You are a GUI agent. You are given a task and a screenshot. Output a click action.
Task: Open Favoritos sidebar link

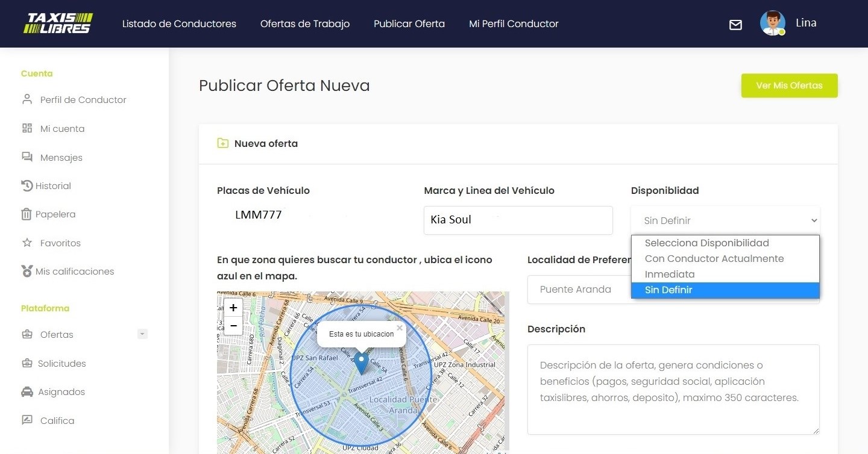tap(60, 243)
